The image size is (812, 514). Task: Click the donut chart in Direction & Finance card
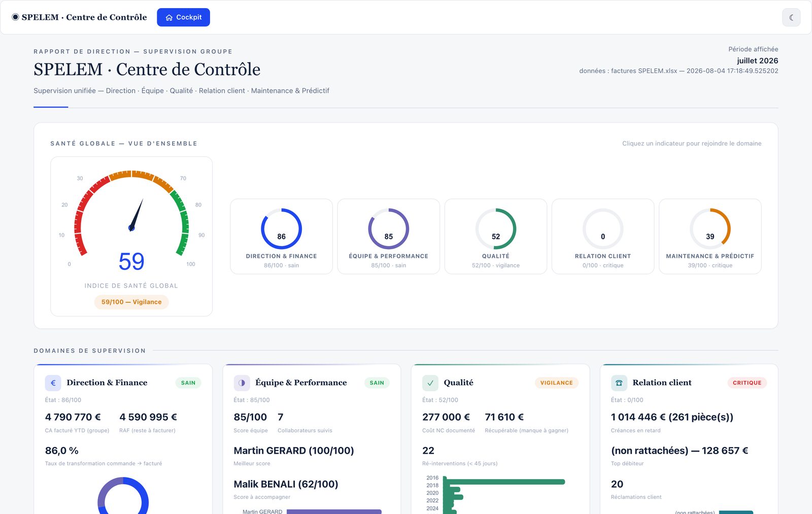(x=123, y=496)
